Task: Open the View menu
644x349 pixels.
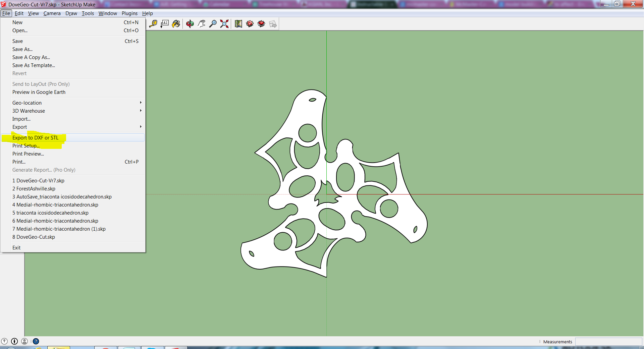Action: (x=34, y=13)
